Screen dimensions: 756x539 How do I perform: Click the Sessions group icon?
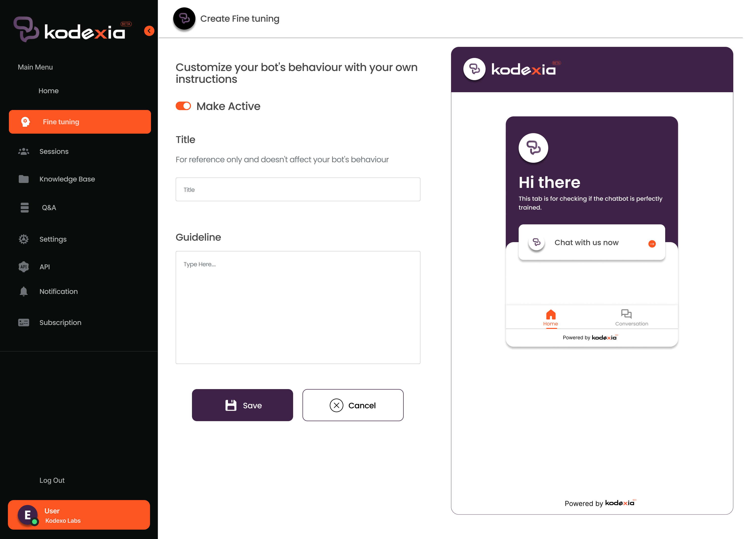[23, 151]
